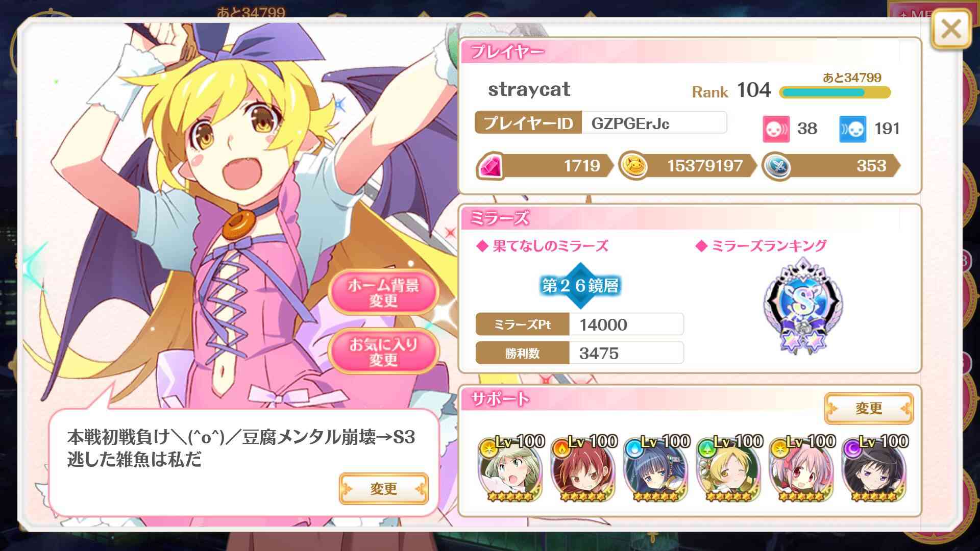The image size is (980, 551).
Task: Click the pink magia stone gem icon
Action: click(x=491, y=166)
